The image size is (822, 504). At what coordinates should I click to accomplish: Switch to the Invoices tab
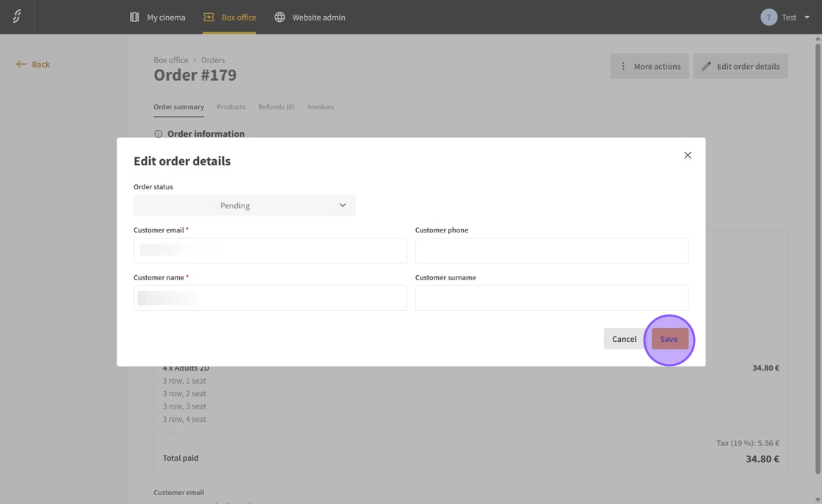coord(321,107)
